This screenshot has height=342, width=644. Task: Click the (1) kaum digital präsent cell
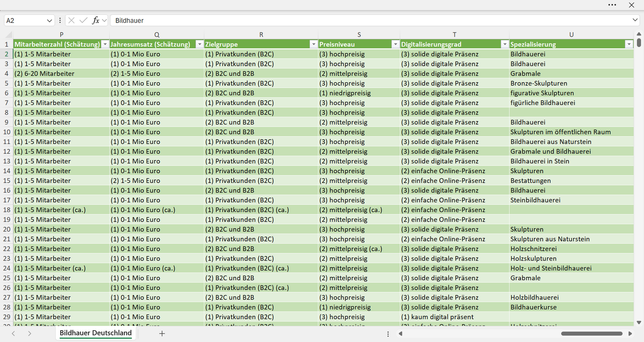pyautogui.click(x=454, y=317)
